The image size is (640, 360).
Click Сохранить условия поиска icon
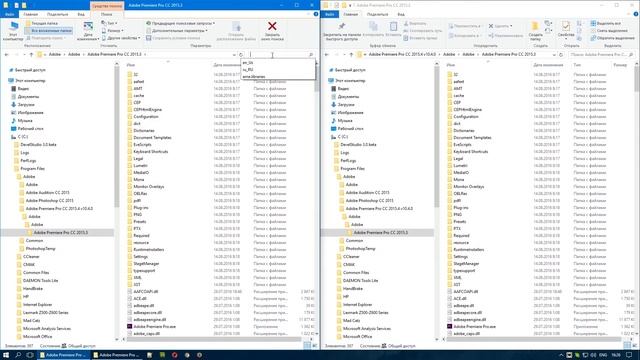[149, 38]
